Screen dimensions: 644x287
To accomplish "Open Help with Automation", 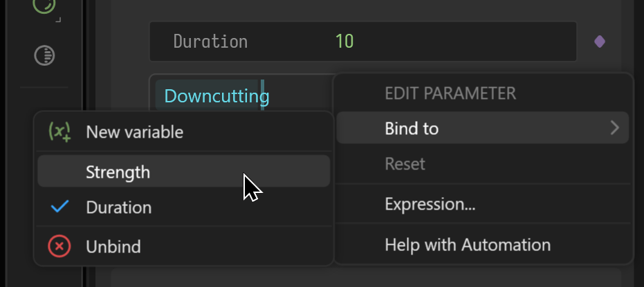I will (483, 245).
